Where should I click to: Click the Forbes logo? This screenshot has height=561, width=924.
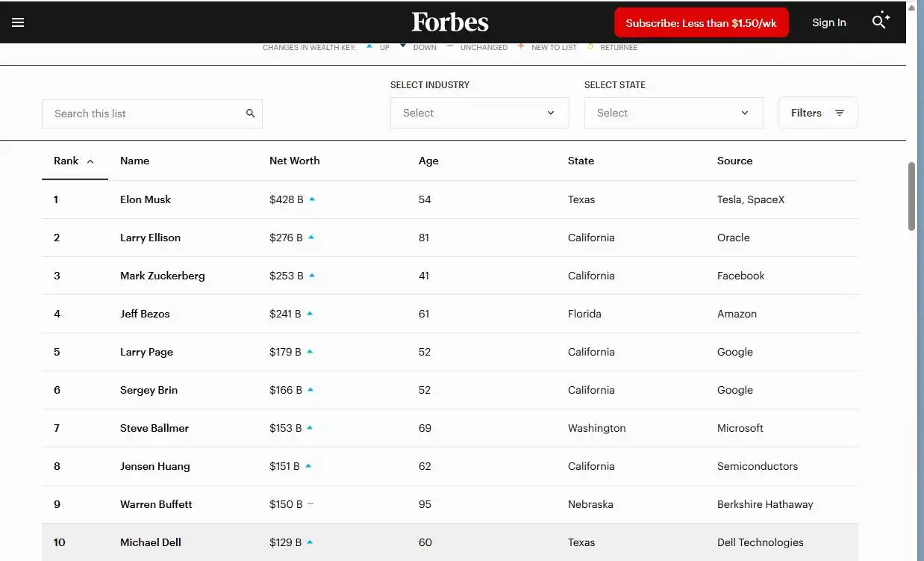(x=449, y=22)
